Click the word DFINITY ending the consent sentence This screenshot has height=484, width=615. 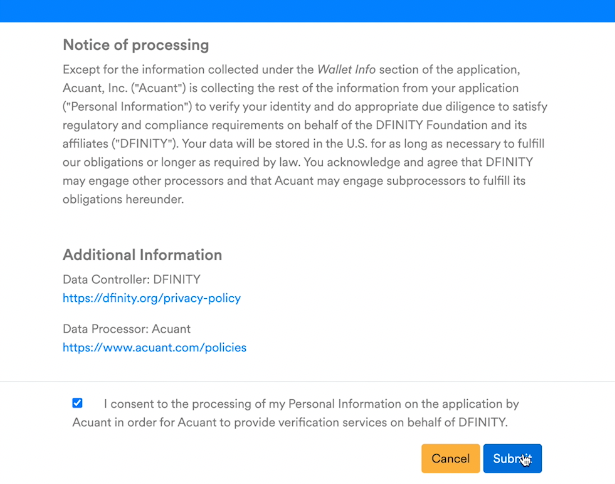point(482,422)
